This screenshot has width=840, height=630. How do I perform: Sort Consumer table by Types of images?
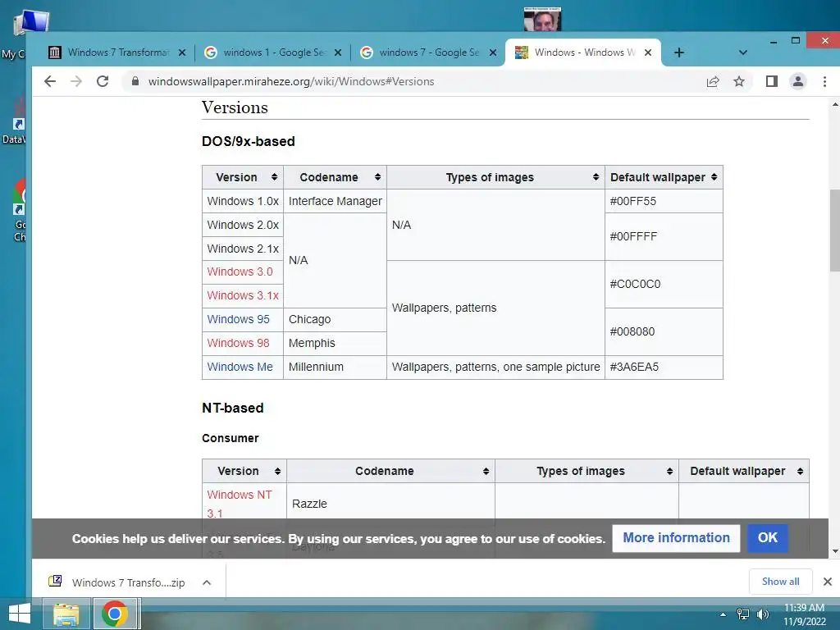coord(587,471)
